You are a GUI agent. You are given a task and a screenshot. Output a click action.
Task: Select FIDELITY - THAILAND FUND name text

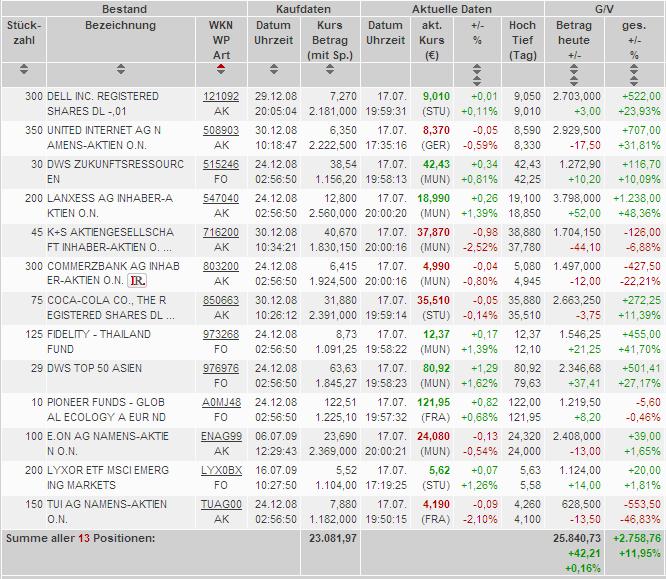point(99,342)
